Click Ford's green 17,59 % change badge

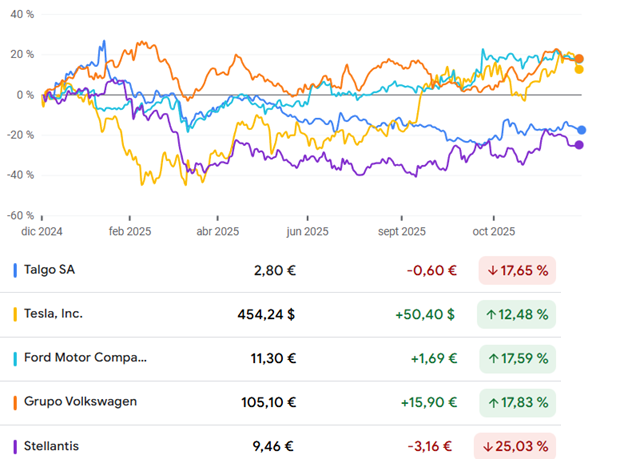point(518,358)
